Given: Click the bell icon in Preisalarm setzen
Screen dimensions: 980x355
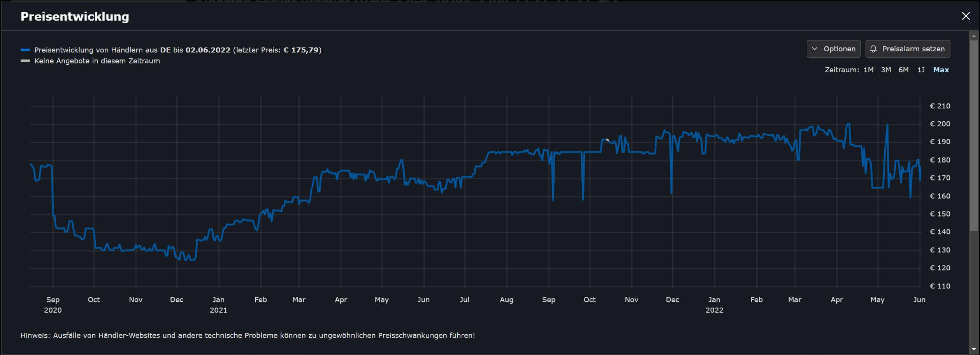Looking at the screenshot, I should [873, 49].
